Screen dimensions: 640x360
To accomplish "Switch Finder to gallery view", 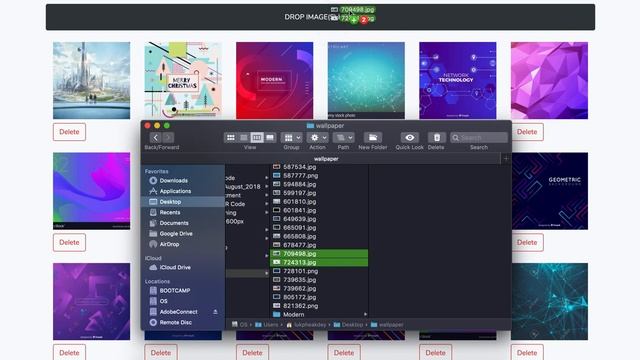I will tap(270, 138).
